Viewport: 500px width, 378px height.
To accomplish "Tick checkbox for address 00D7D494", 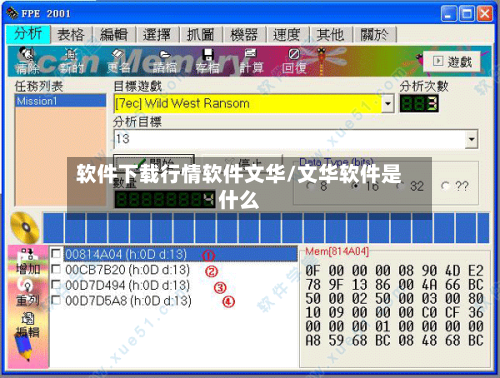I will point(56,285).
